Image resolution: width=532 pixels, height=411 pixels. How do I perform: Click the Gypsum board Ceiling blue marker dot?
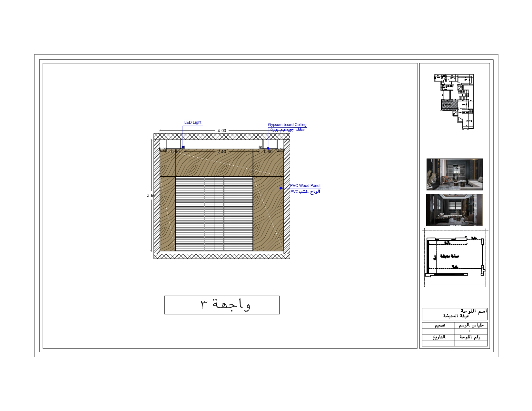(268, 149)
